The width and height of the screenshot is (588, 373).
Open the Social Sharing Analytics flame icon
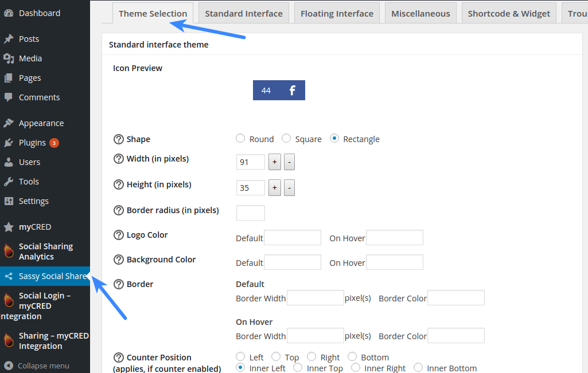click(10, 251)
